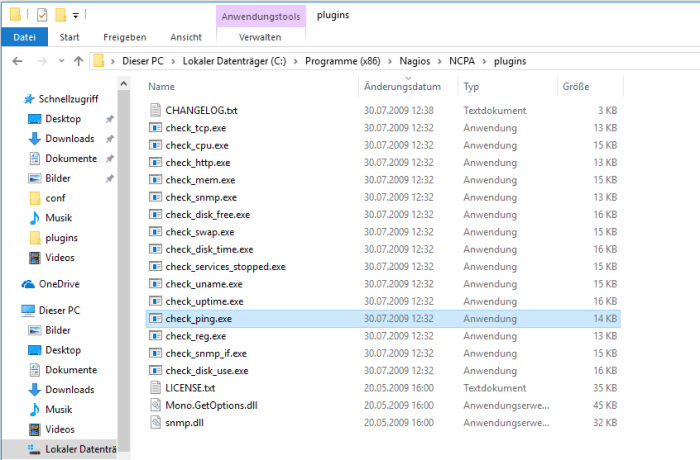Screen dimensions: 700x460
Task: Open Downloads under Schnellzugriff
Action: click(x=70, y=138)
